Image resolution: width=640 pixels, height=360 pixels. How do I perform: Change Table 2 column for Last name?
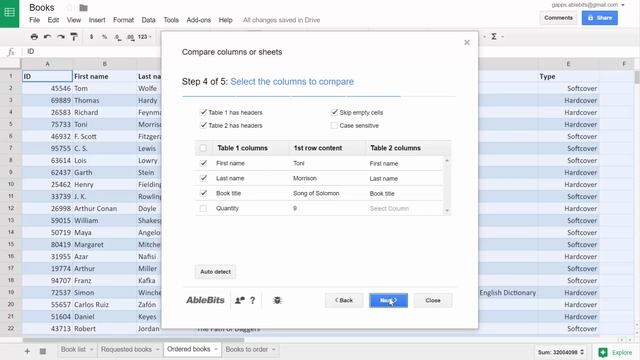(x=384, y=178)
